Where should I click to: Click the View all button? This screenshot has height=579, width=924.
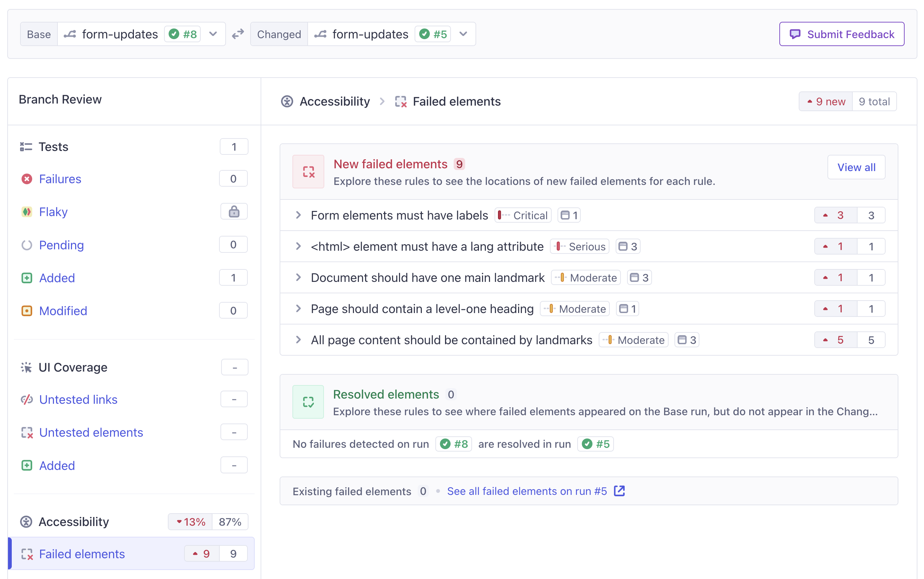856,167
